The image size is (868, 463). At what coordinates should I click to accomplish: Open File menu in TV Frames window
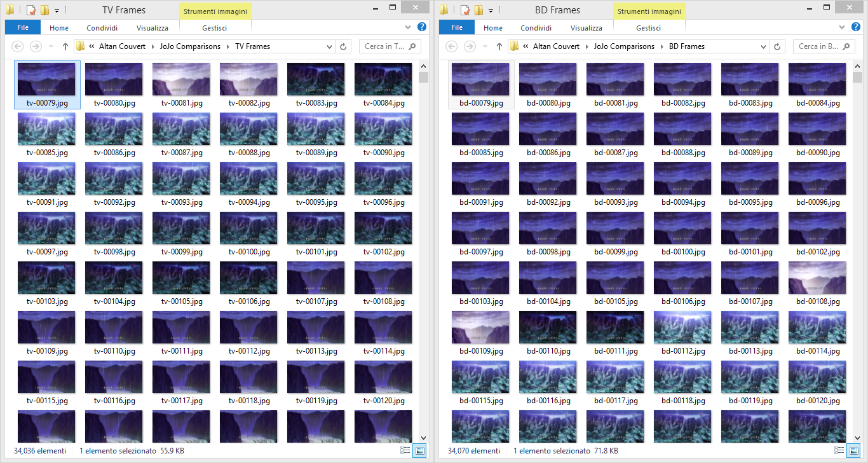pyautogui.click(x=23, y=28)
